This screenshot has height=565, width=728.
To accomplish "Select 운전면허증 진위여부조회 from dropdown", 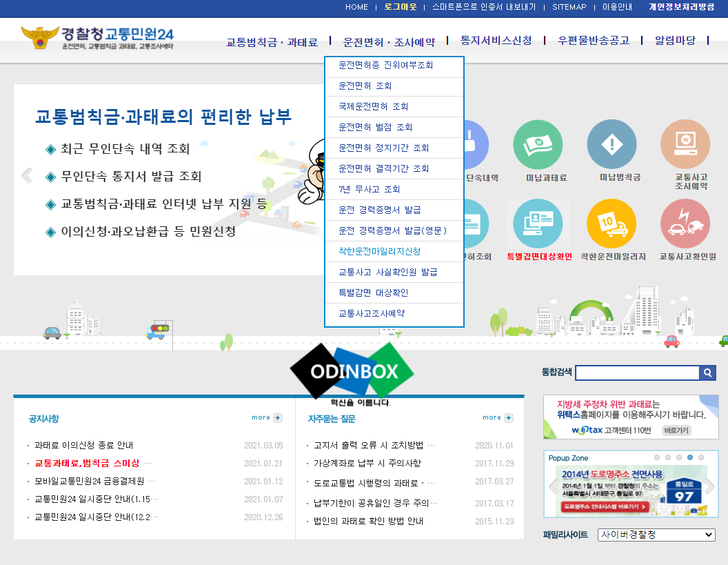I will click(394, 66).
